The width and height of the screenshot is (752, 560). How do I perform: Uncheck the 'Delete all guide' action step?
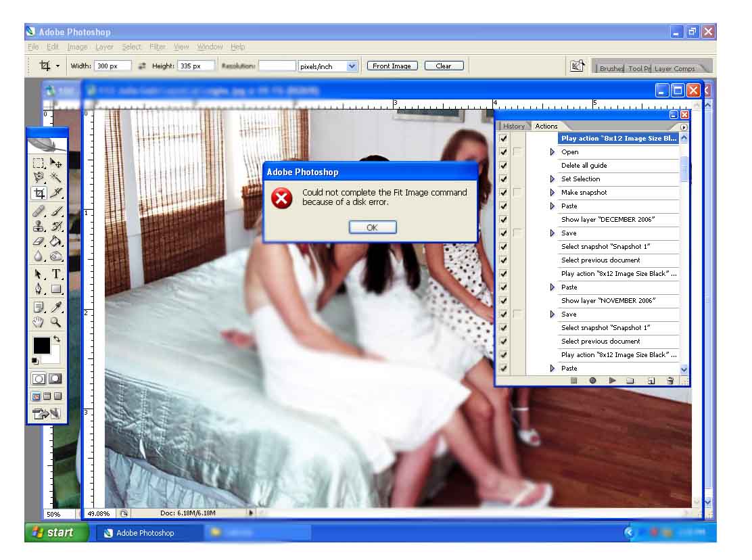click(x=503, y=165)
